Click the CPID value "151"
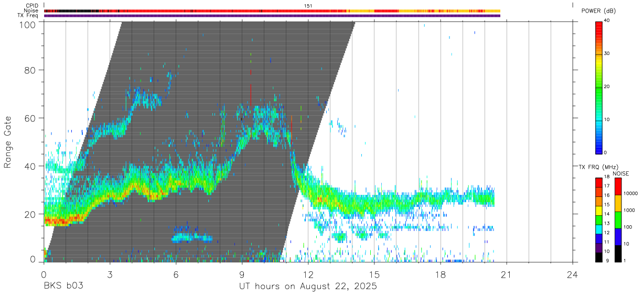The image size is (644, 297). tap(308, 6)
